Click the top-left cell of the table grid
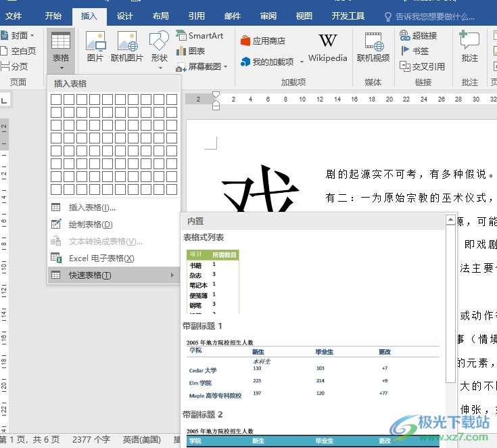This screenshot has height=448, width=497. point(56,99)
